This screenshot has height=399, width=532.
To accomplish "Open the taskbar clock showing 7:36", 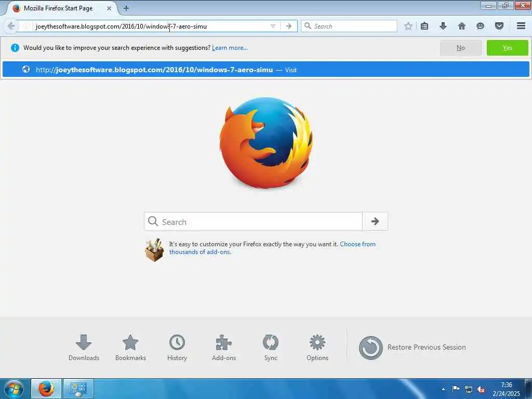I will (x=506, y=389).
